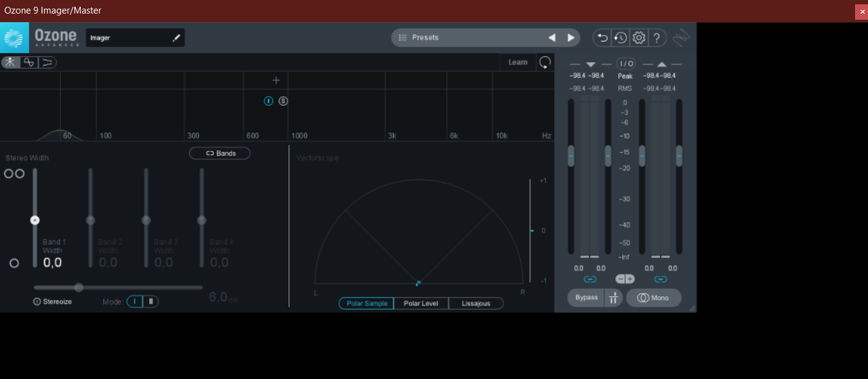Screen dimensions: 868x379
Task: Add a band with the plus icon
Action: 276,80
